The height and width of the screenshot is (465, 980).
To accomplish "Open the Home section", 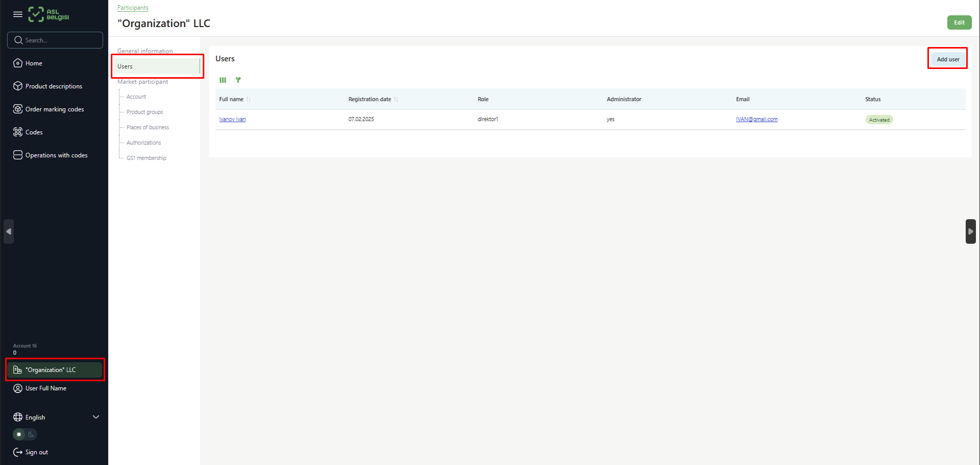I will pyautogui.click(x=34, y=63).
